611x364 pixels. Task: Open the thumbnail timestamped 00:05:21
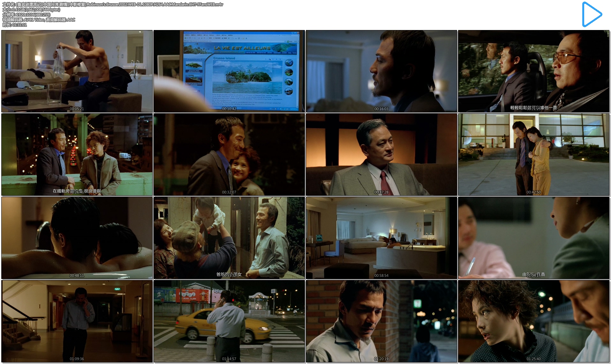coord(77,71)
